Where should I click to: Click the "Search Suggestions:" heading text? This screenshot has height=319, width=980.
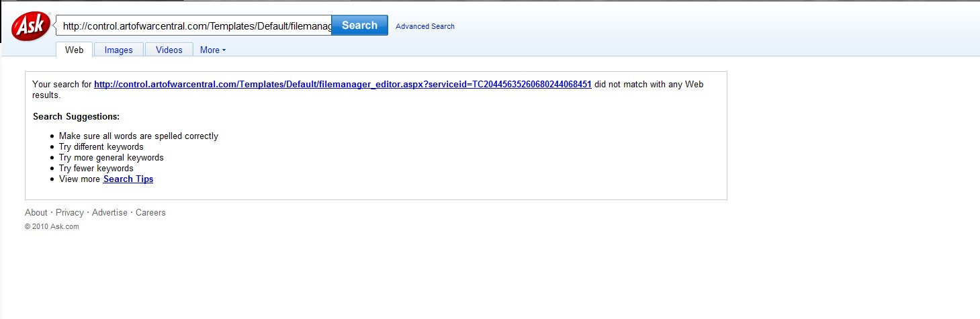pyautogui.click(x=76, y=117)
